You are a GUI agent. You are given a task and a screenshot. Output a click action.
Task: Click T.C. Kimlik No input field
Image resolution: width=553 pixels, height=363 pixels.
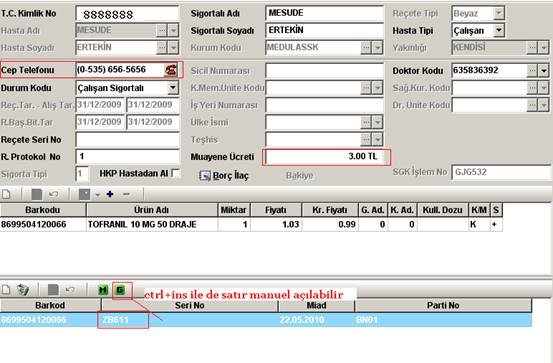(x=127, y=14)
